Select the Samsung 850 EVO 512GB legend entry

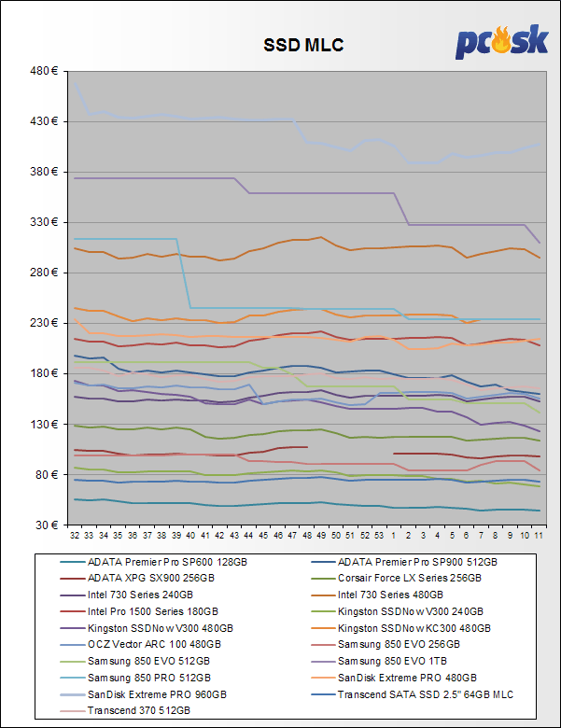tap(135, 661)
